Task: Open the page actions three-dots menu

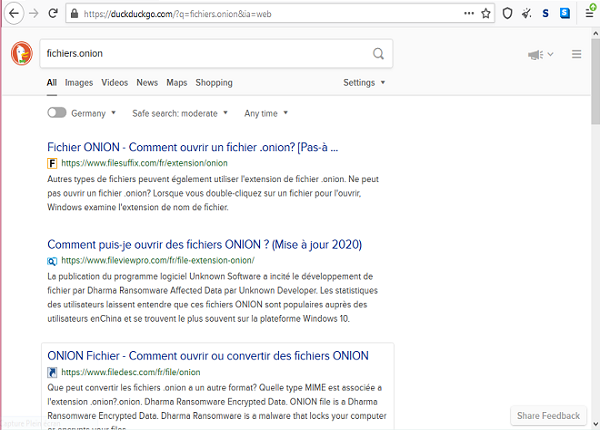Action: tap(469, 14)
